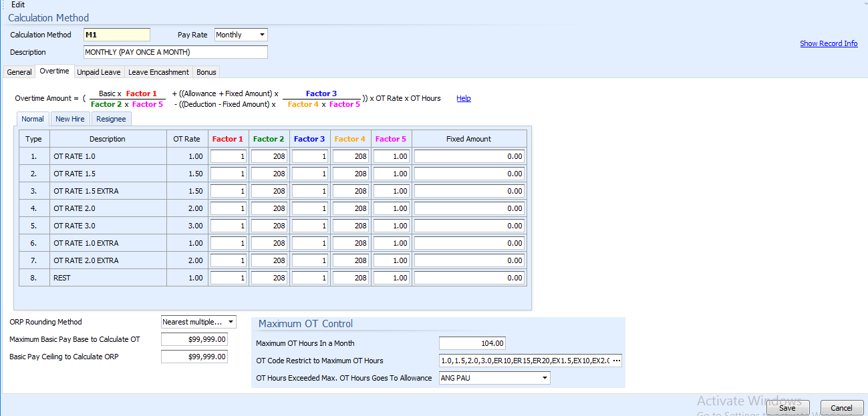Switch to the General tab
868x416 pixels.
[19, 71]
